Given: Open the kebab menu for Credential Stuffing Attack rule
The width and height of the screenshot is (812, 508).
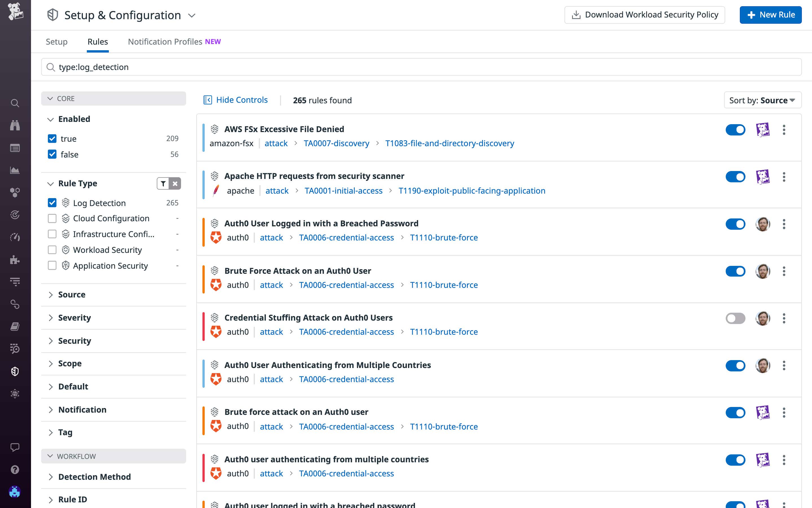Looking at the screenshot, I should click(784, 318).
